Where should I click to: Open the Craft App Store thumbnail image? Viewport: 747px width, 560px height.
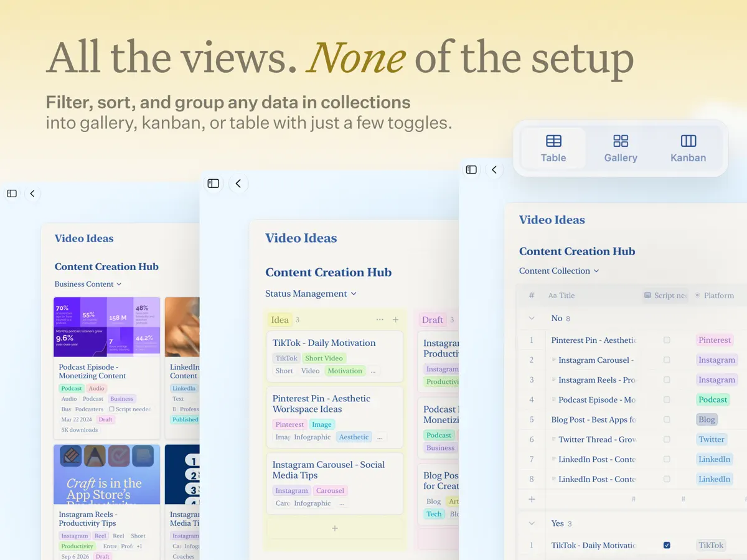pyautogui.click(x=107, y=474)
